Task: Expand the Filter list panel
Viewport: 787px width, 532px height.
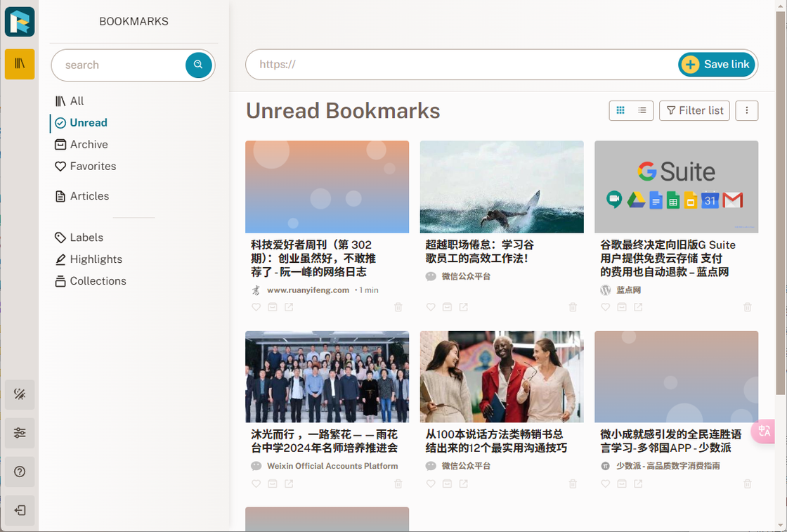Action: 694,110
